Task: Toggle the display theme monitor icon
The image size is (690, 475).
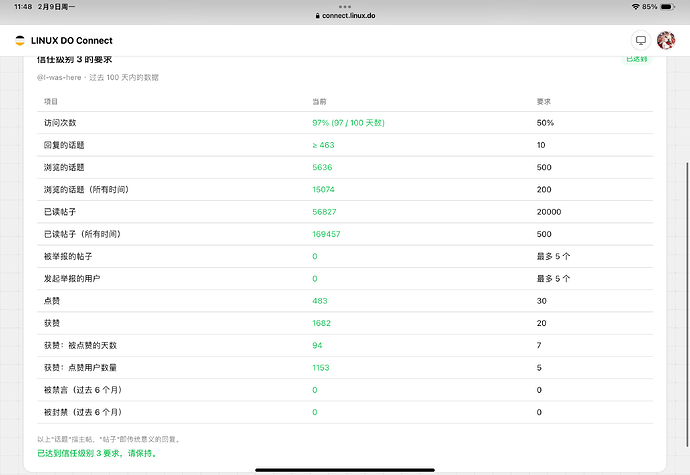Action: point(641,41)
